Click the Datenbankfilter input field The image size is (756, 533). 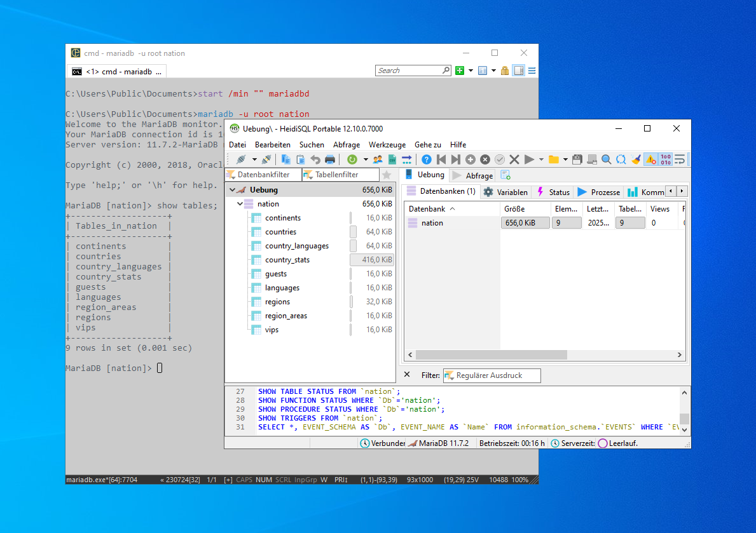pos(263,175)
